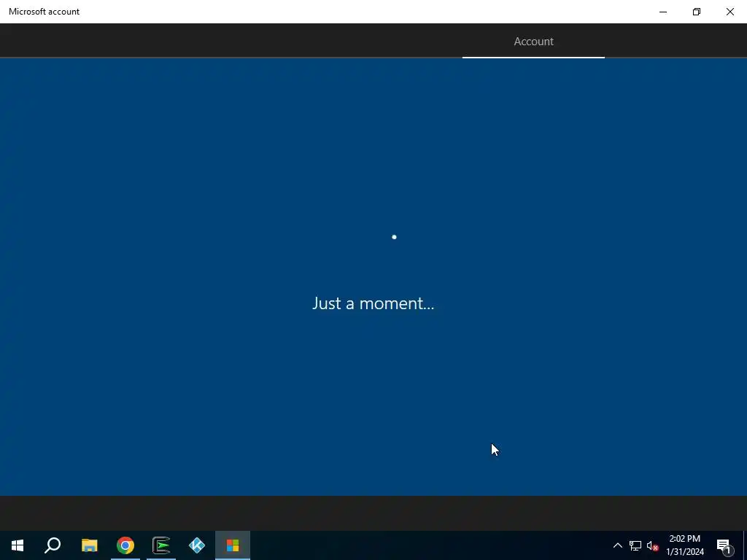Click the Microsoft account taskbar icon
This screenshot has height=560, width=747.
pos(233,545)
